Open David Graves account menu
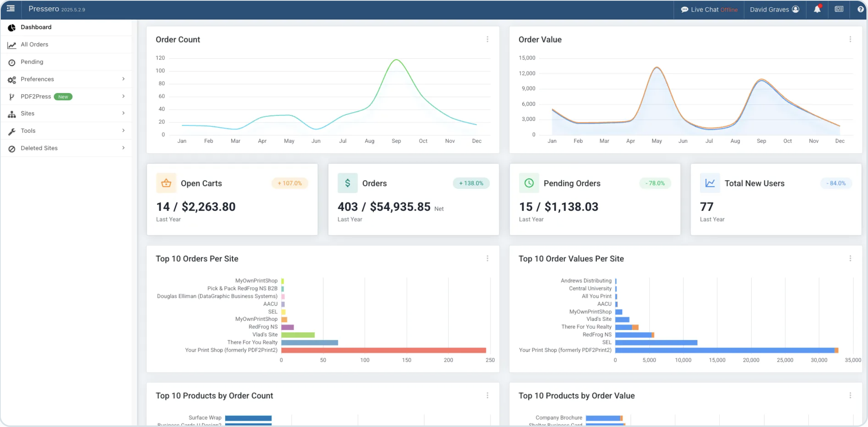The image size is (868, 427). (774, 10)
